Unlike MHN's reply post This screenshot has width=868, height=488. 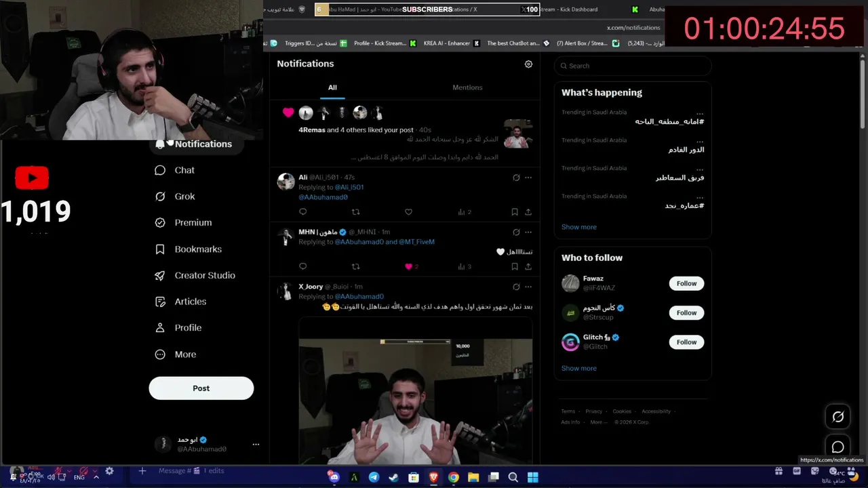click(x=408, y=266)
